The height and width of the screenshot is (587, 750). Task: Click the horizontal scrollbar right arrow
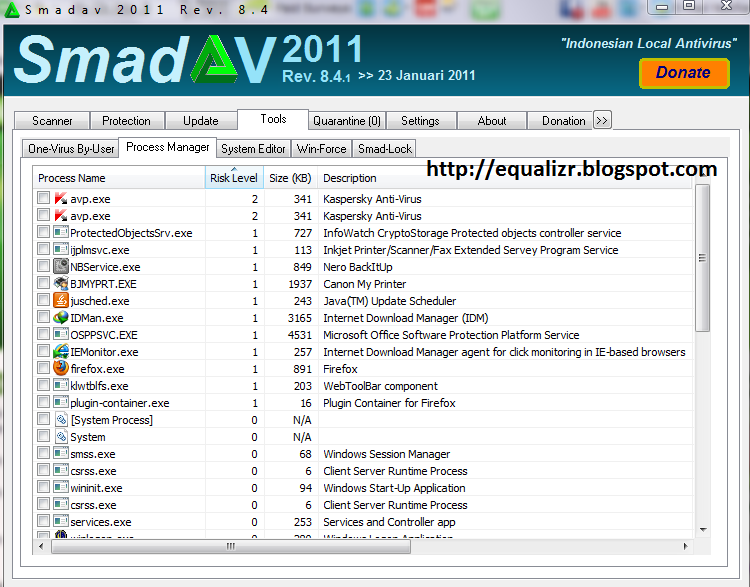click(685, 546)
